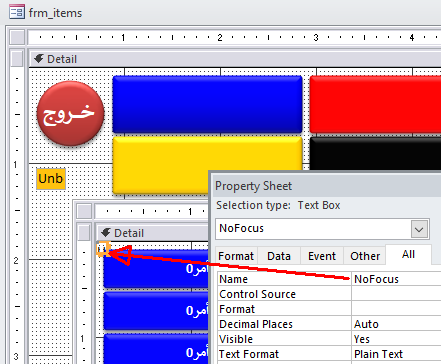Click the main form selector box

pos(17,37)
